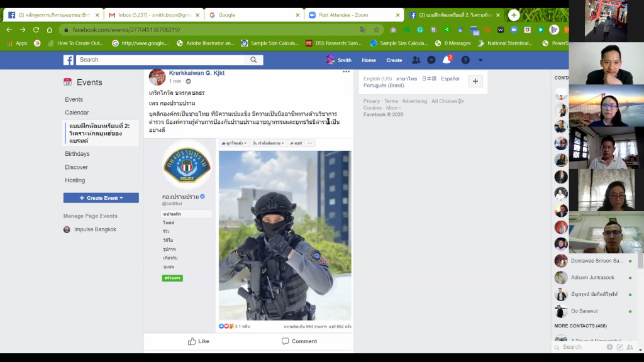Screen dimensions: 644x362
Task: Select Events in the left sidebar
Action: [x=74, y=99]
